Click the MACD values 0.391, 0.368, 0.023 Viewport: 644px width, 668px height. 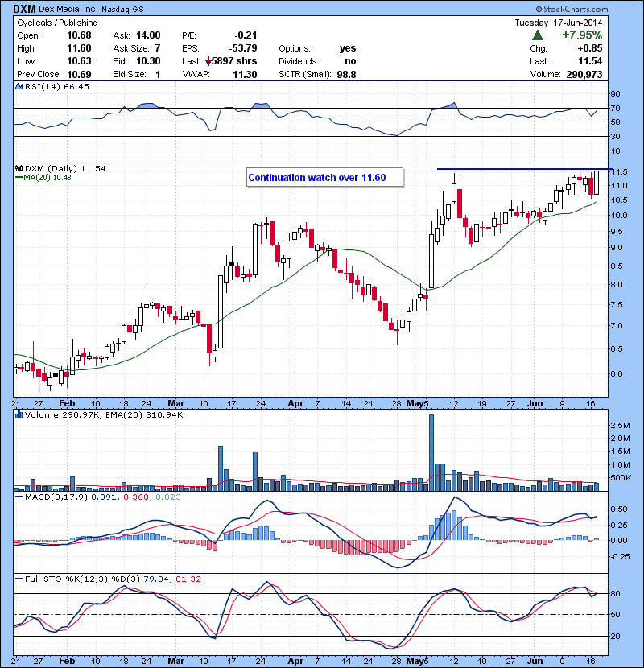click(136, 497)
